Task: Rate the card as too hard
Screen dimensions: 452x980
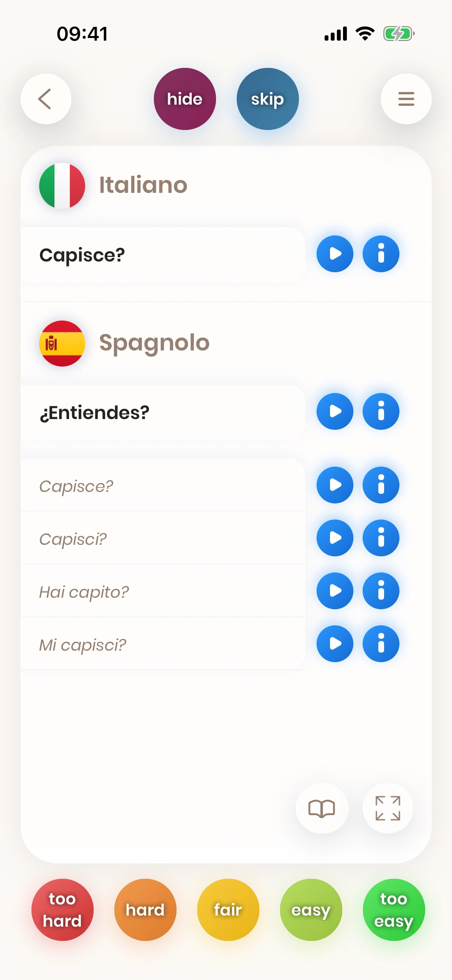Action: point(62,909)
